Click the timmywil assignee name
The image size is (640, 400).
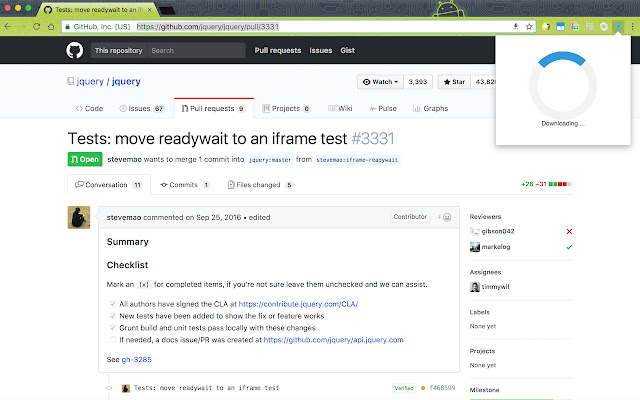[x=496, y=287]
